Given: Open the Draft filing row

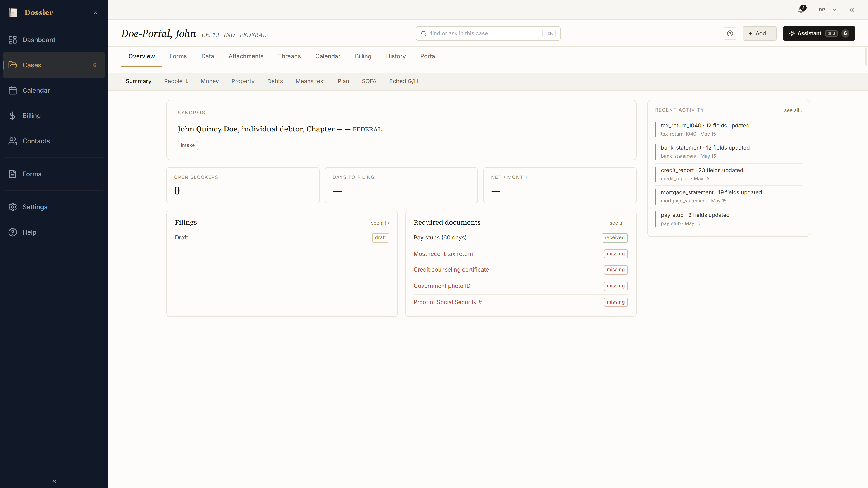Looking at the screenshot, I should [x=282, y=238].
